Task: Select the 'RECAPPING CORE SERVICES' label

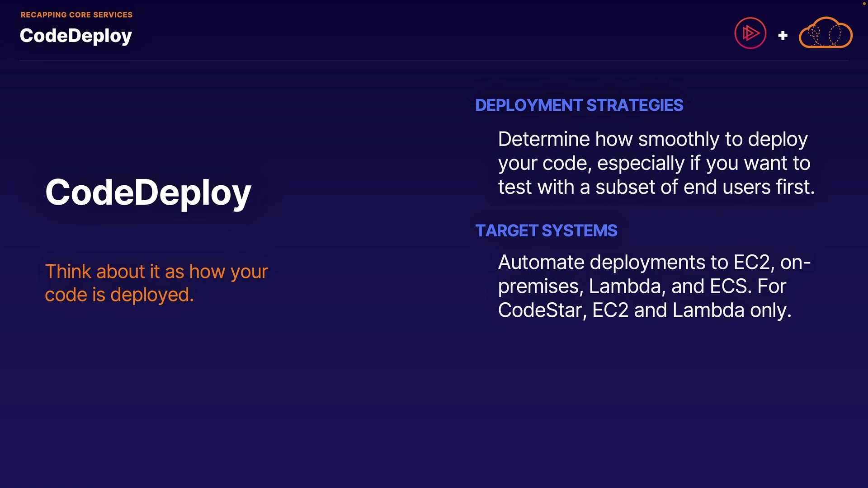Action: (76, 15)
